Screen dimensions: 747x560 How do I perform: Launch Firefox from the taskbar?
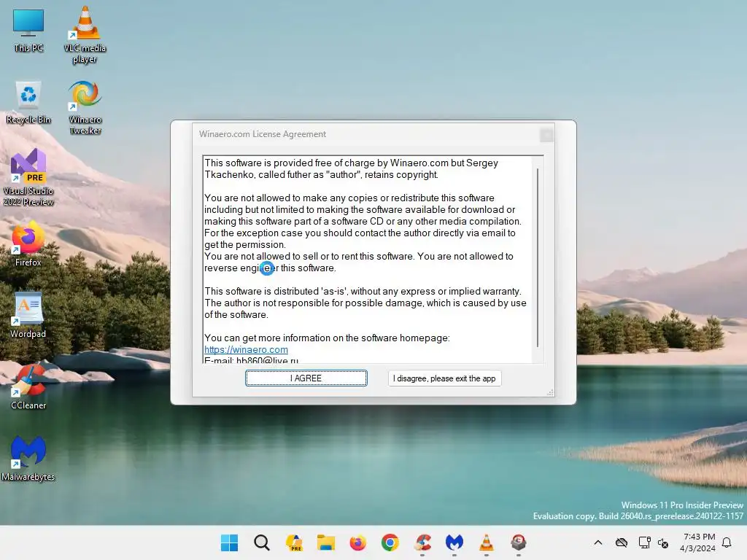357,542
